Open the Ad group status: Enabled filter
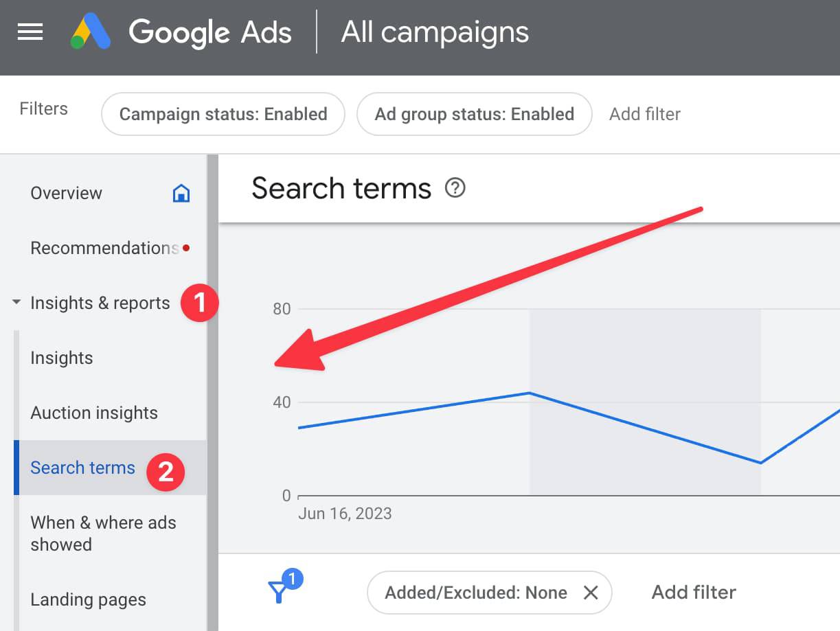The width and height of the screenshot is (840, 631). [x=475, y=114]
